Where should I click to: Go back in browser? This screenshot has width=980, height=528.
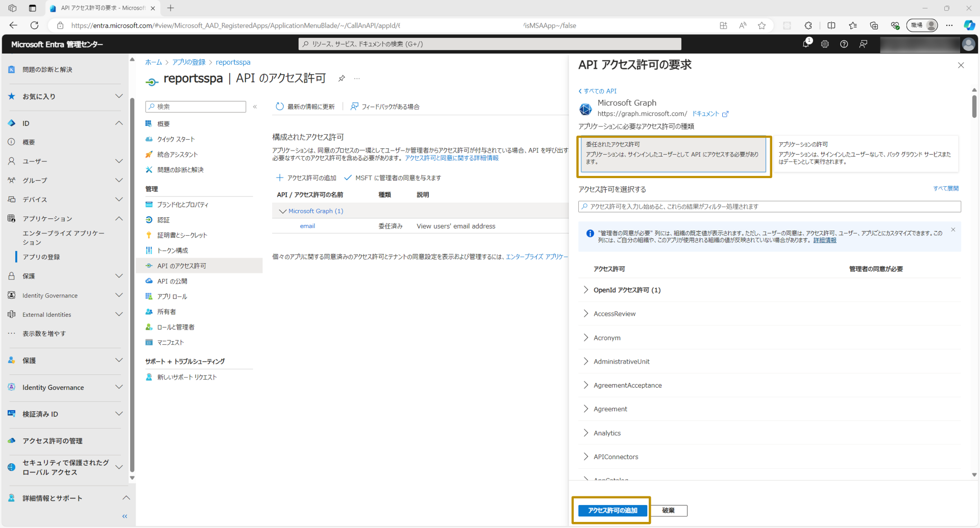pyautogui.click(x=13, y=26)
